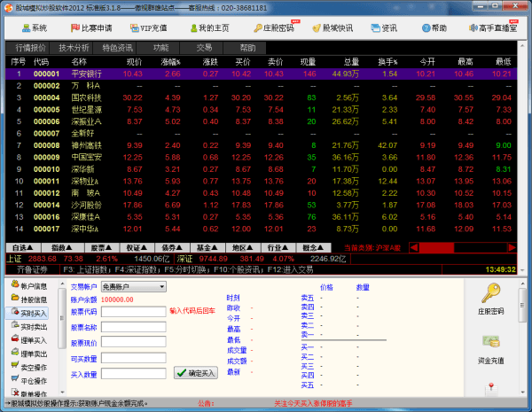This screenshot has width=532, height=412.
Task: Expand the 债券▲ category menu
Action: click(172, 248)
